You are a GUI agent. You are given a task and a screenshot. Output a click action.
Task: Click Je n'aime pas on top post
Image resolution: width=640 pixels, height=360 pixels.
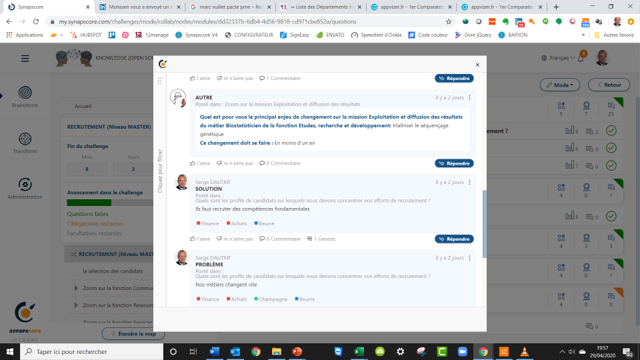pos(235,78)
